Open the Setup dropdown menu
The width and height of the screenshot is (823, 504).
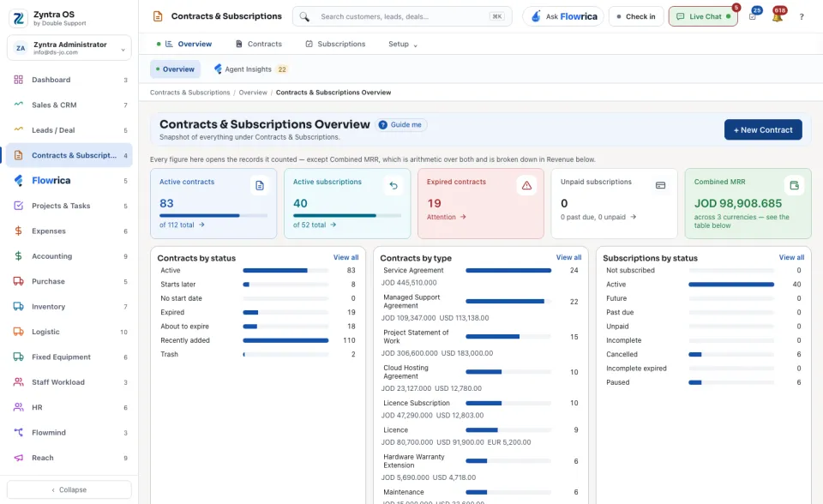point(403,44)
